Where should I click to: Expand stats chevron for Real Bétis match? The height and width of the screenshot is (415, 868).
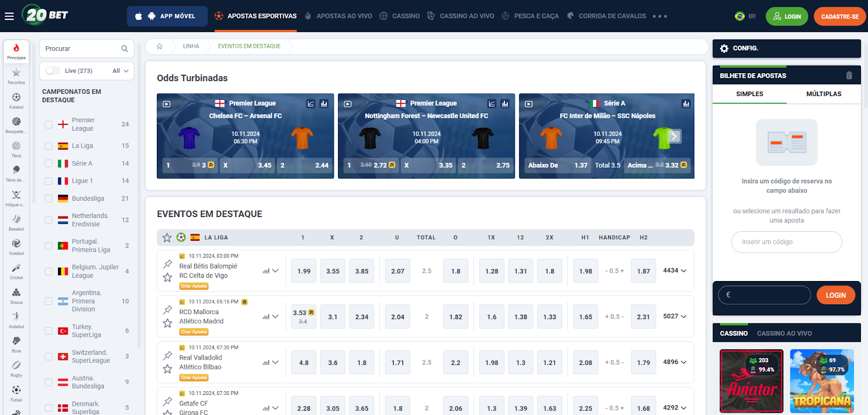[x=276, y=271]
